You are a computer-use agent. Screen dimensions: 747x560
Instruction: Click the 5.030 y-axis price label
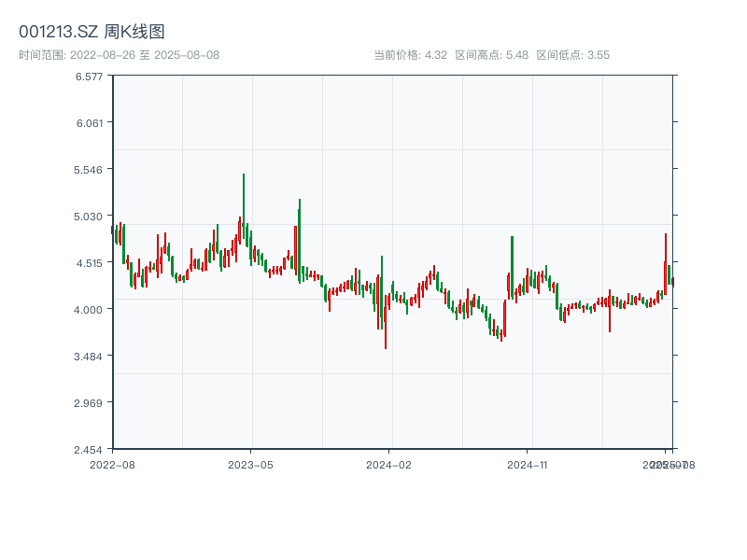coord(90,216)
